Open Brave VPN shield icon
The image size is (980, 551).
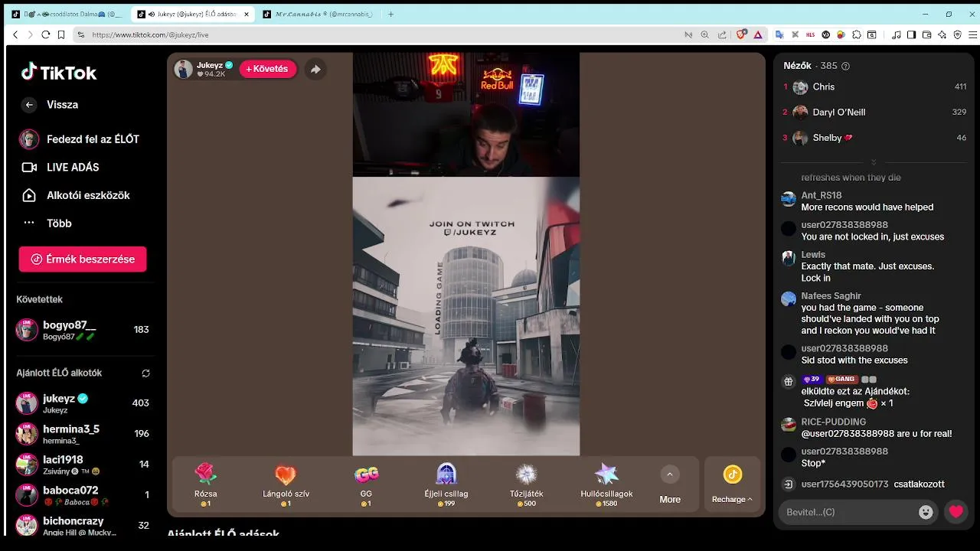pyautogui.click(x=957, y=34)
